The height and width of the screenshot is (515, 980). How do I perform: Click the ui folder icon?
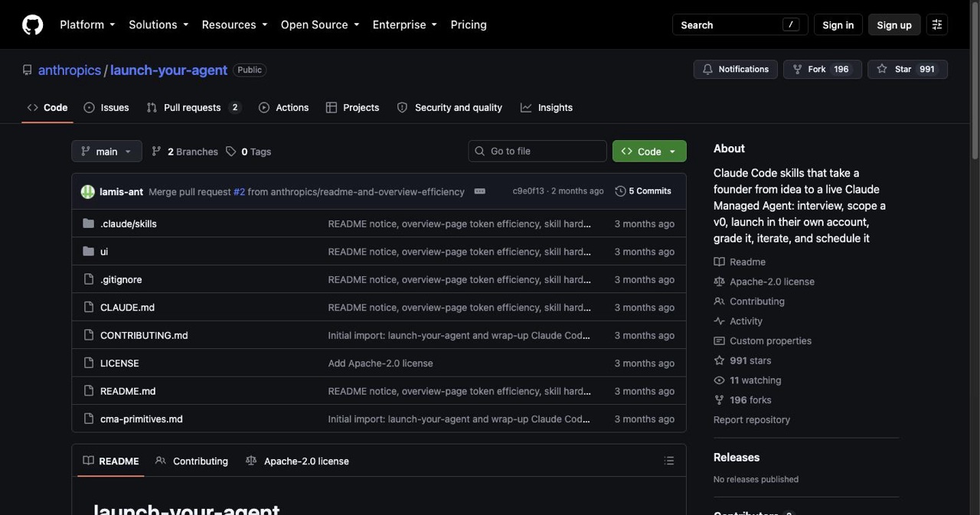pos(88,251)
